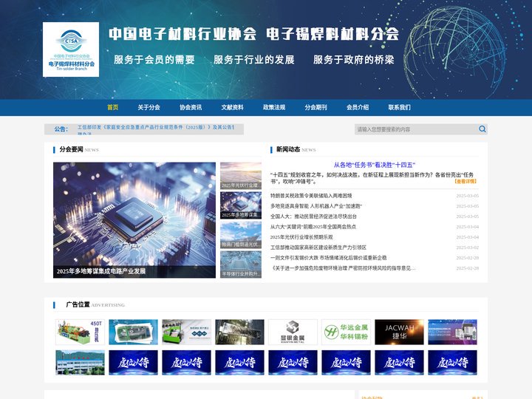Open news 一则文件引发锡价大跌 市场情绪消化后锡价或重新企稳
The image size is (532, 399).
(x=328, y=258)
